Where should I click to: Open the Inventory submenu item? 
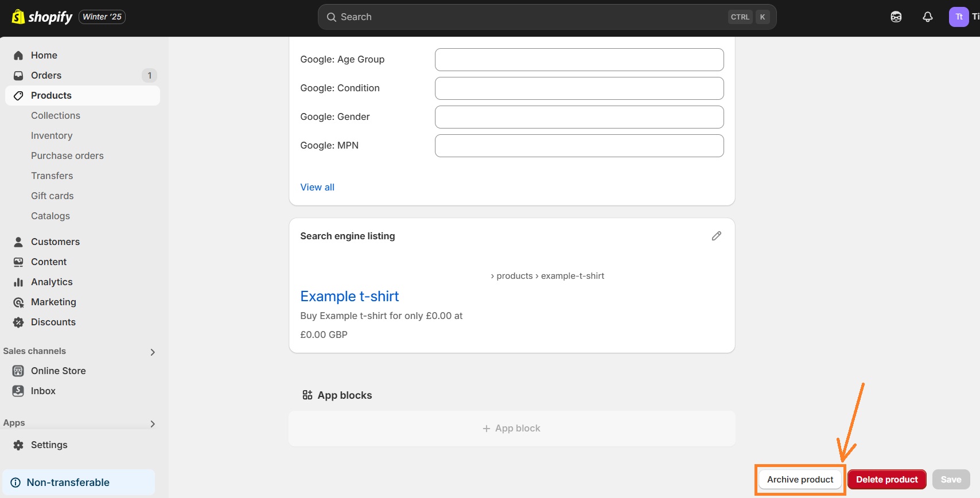click(x=52, y=136)
